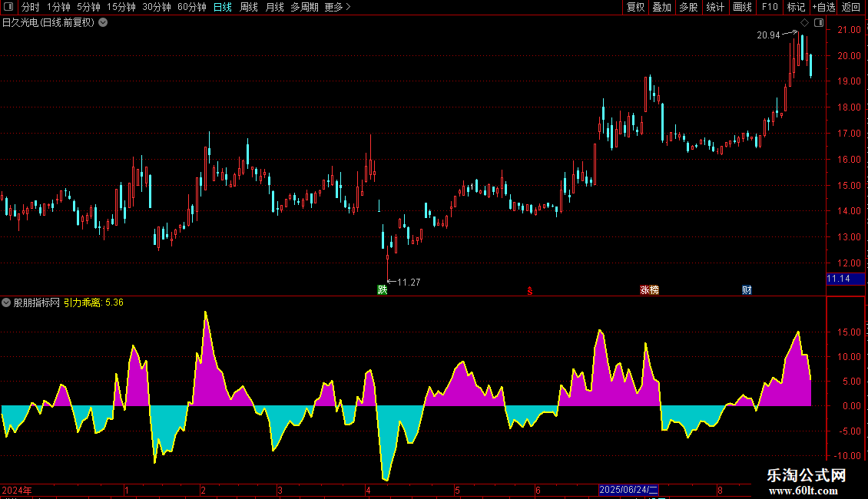Open the 日久光电 chart title dropdown
This screenshot has height=499, width=868.
[x=103, y=23]
